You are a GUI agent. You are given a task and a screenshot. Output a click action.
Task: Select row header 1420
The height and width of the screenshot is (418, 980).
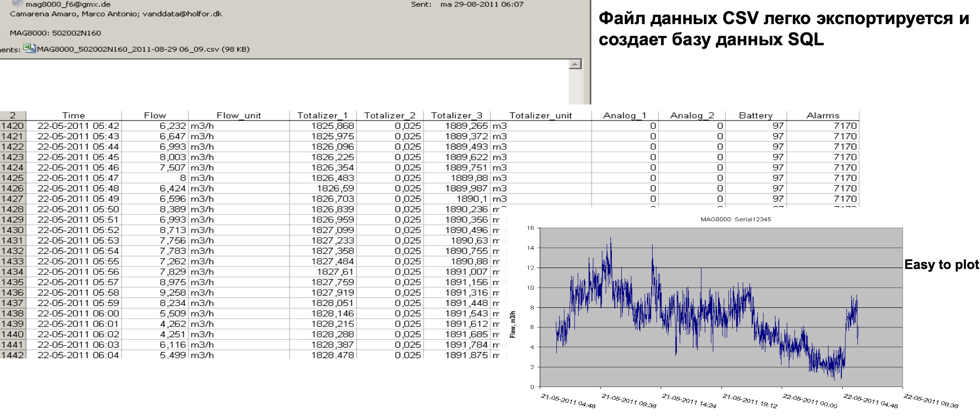tap(12, 126)
